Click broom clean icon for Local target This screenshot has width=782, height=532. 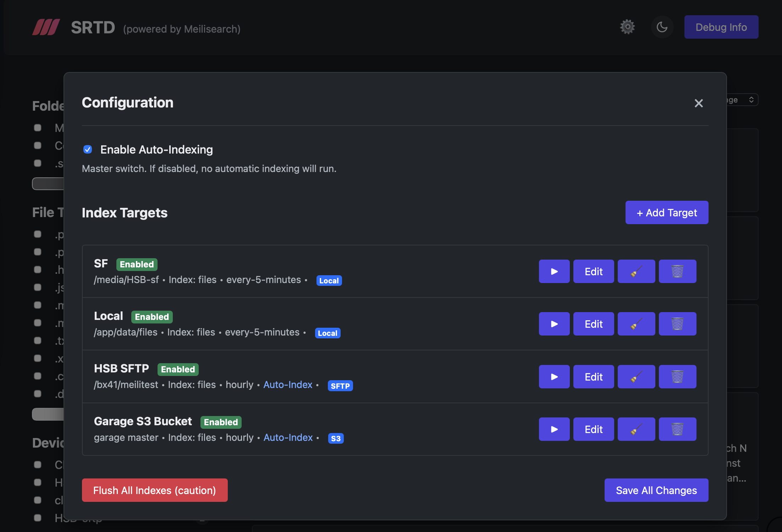coord(636,324)
